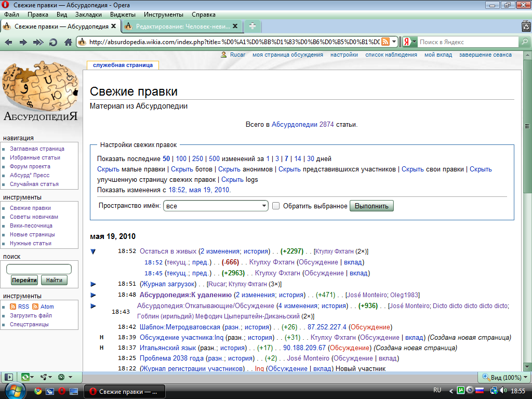This screenshot has width=532, height=399.
Task: Open the closed tabs trash icon
Action: tap(525, 26)
